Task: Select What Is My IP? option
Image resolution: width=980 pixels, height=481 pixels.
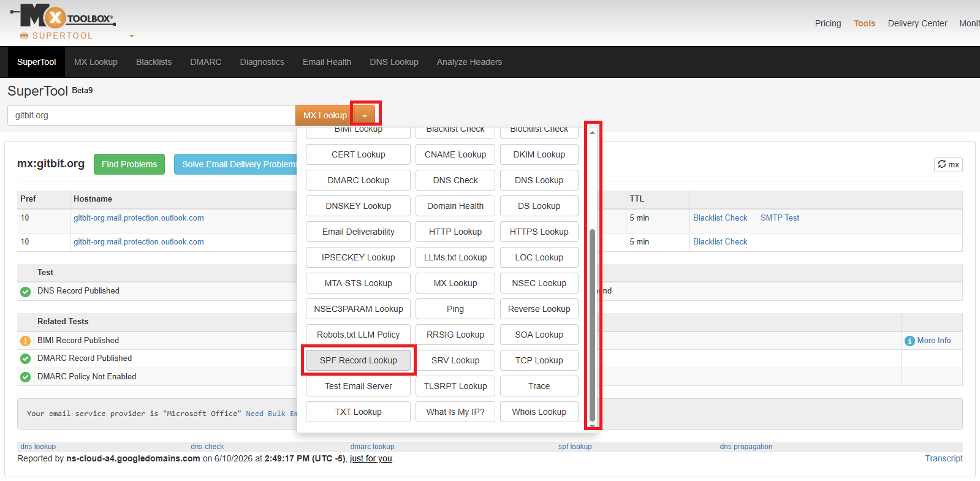Action: click(455, 412)
